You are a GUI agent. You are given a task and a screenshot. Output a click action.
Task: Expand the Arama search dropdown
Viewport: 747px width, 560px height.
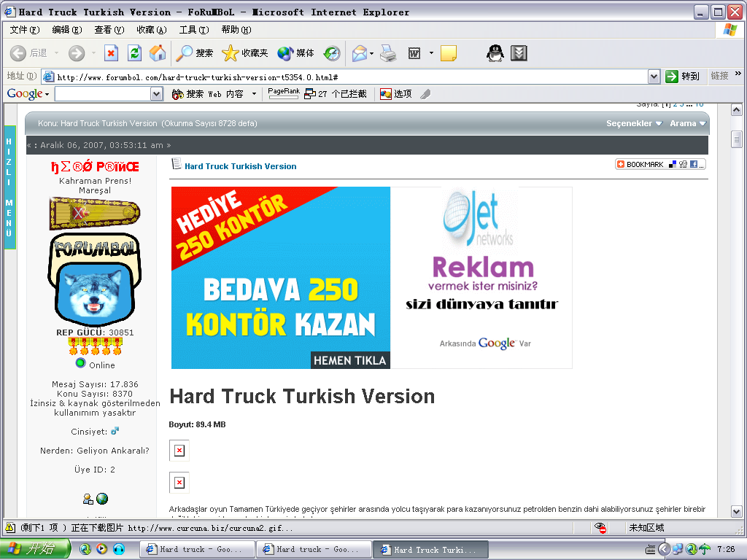[687, 123]
